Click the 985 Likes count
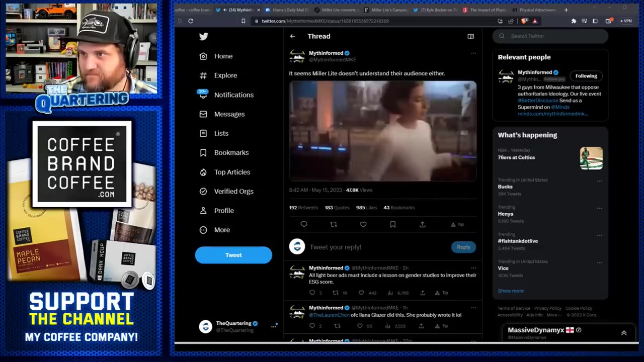The image size is (644, 362). (366, 208)
